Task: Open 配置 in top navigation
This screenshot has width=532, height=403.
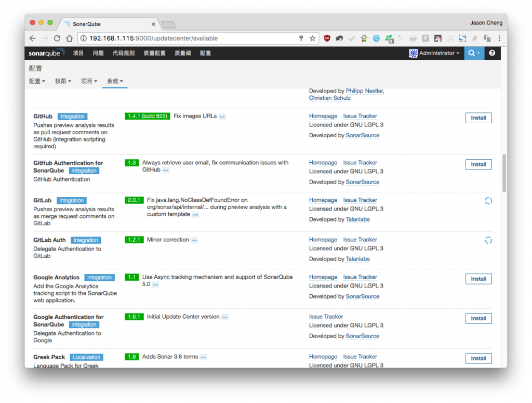Action: (x=205, y=53)
